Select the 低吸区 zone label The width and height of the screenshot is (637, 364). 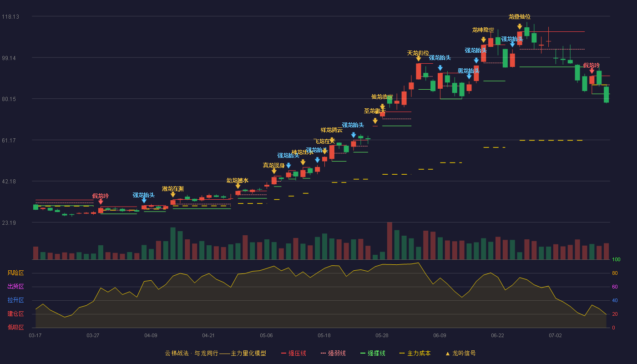click(15, 327)
